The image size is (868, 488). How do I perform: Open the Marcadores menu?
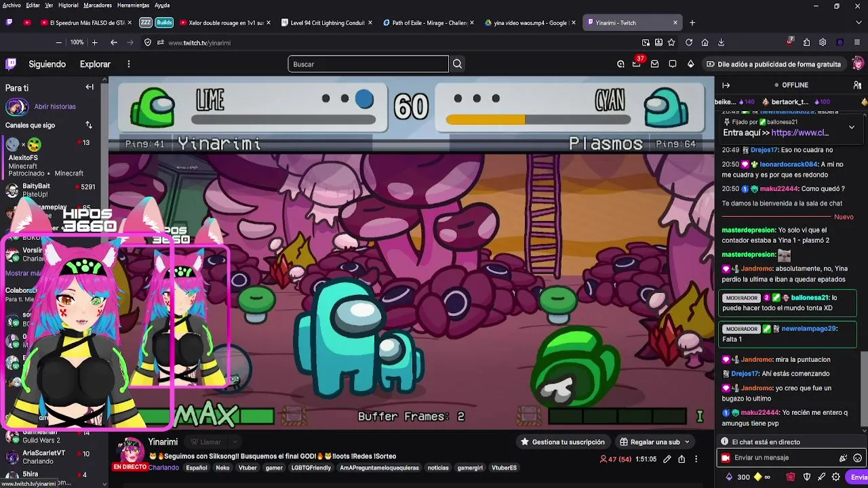click(98, 5)
